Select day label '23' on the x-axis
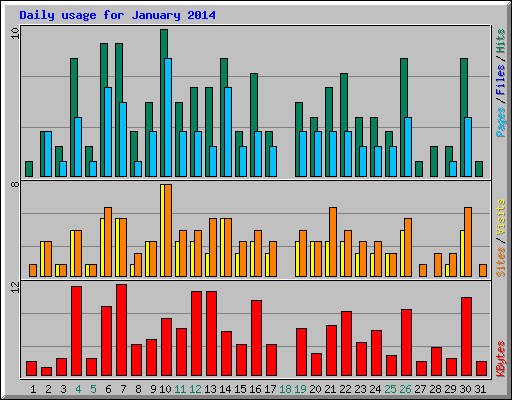The width and height of the screenshot is (512, 400). (x=360, y=389)
